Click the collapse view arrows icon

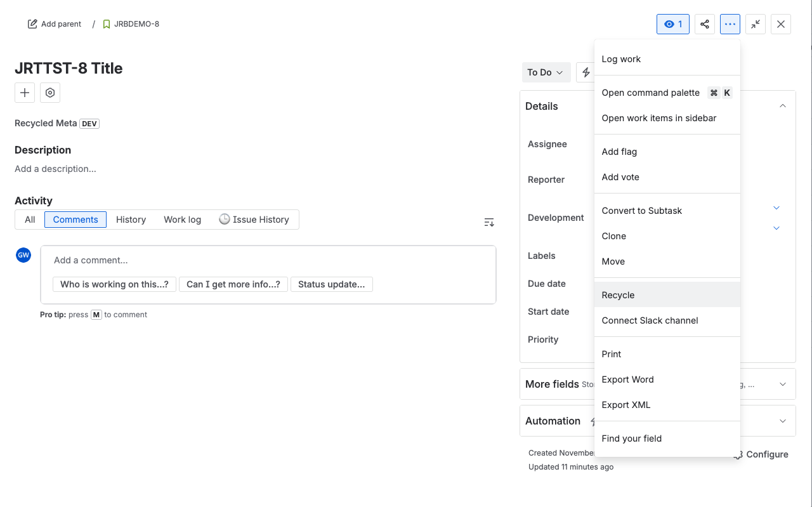tap(755, 24)
